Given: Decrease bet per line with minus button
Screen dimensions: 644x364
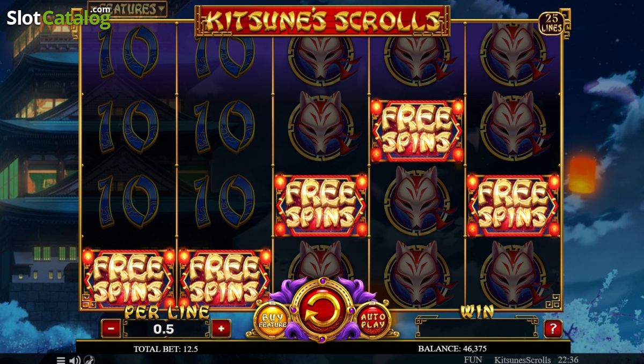Looking at the screenshot, I should (111, 328).
